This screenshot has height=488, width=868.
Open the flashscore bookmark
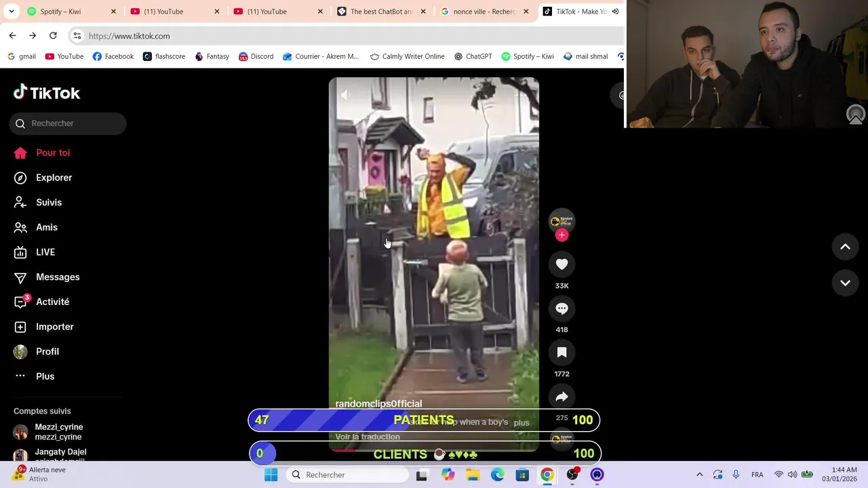164,56
